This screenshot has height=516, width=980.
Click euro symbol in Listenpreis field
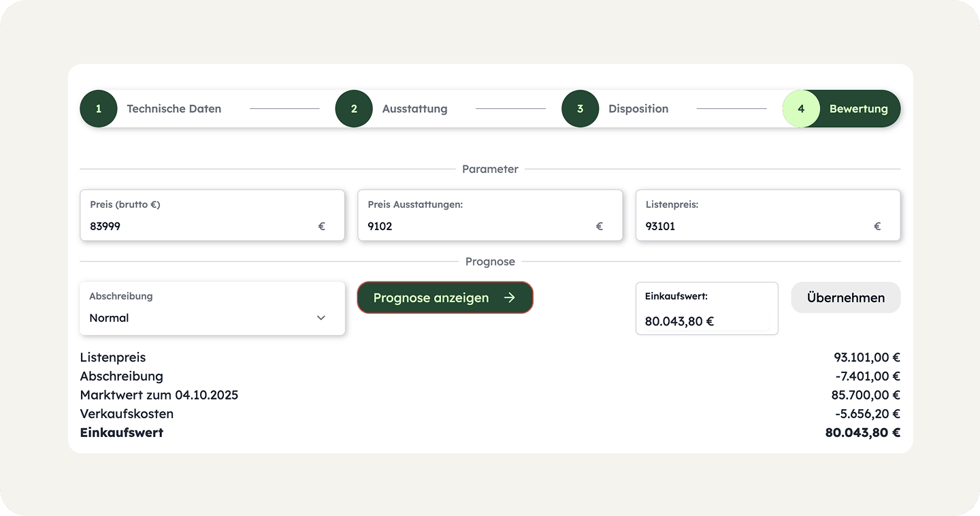pos(877,227)
